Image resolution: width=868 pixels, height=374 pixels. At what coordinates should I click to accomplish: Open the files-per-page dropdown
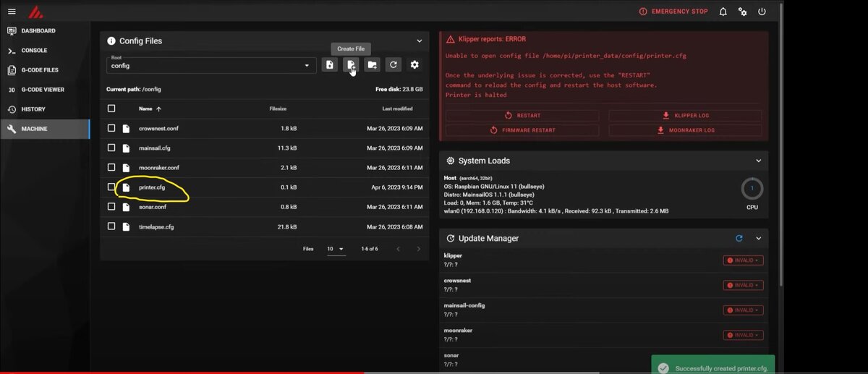click(x=335, y=249)
